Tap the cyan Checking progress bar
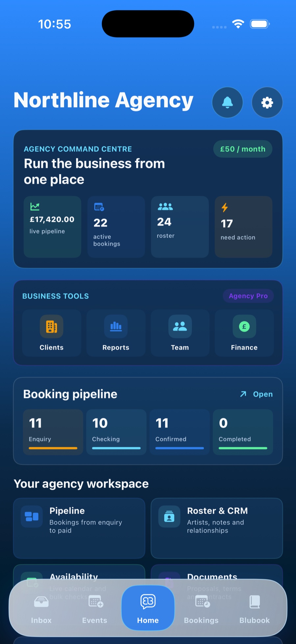 116,448
